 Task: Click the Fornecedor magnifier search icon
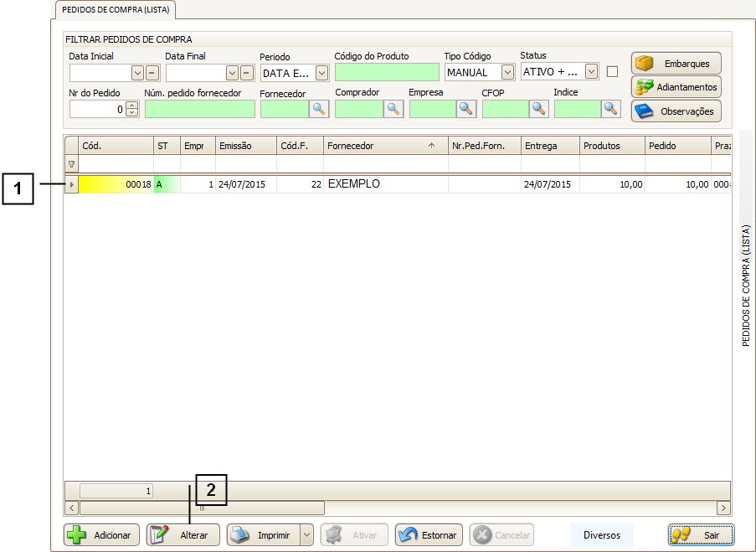pyautogui.click(x=319, y=108)
